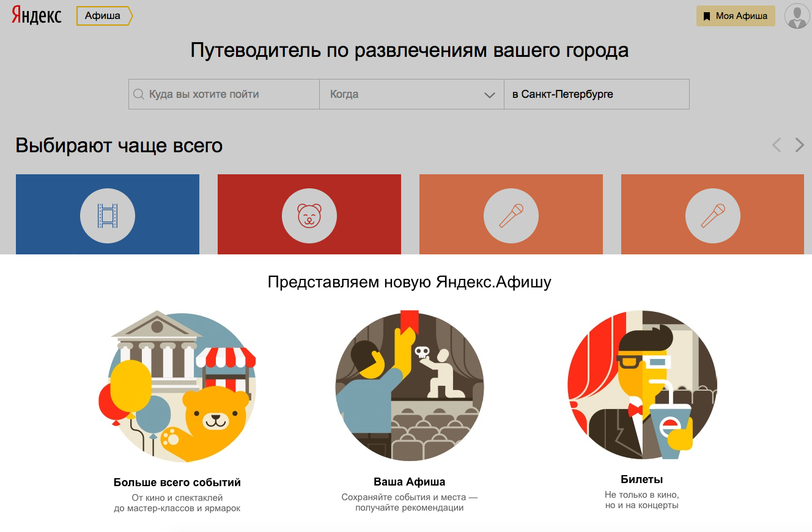Click the Яндекс logo
The image size is (812, 532).
[37, 16]
